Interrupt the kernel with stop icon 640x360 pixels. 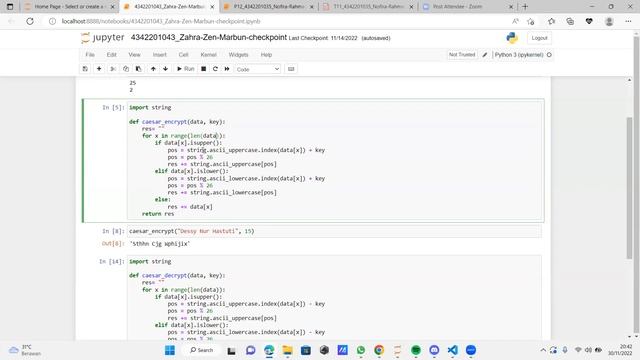point(203,69)
